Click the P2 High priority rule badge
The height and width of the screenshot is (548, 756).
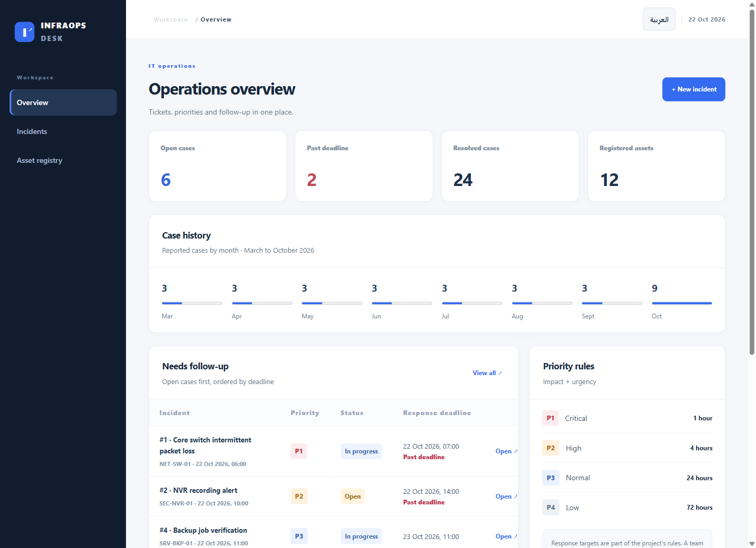551,448
